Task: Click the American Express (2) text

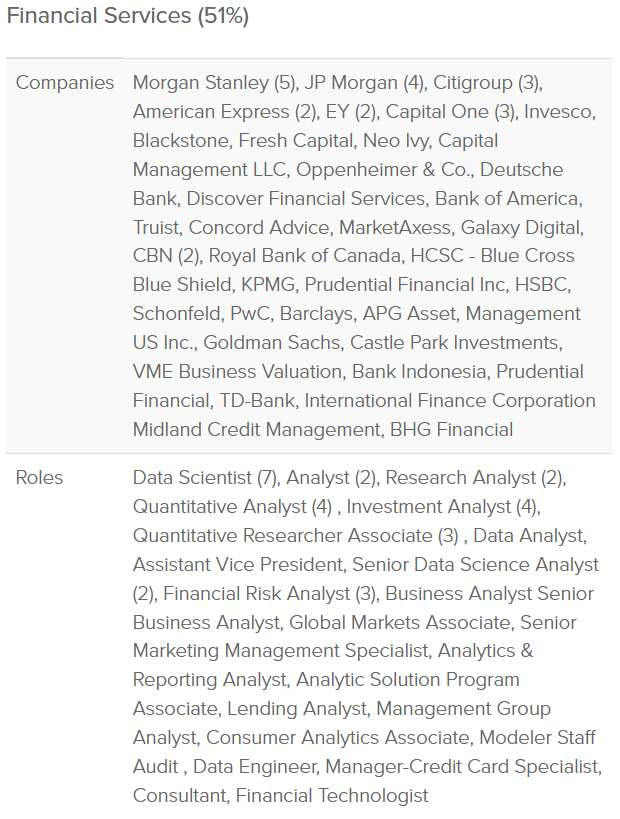Action: 225,112
